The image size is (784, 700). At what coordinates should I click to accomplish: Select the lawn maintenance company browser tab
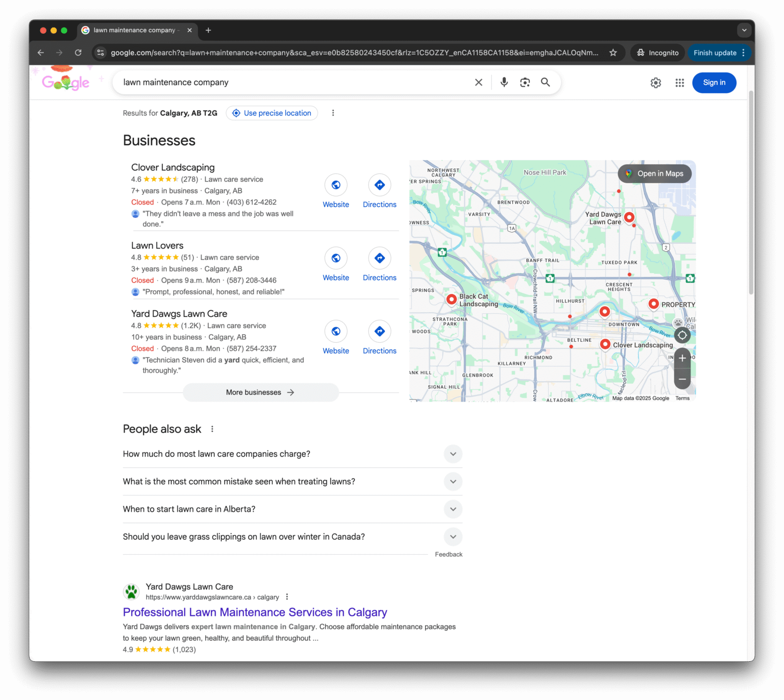click(134, 30)
